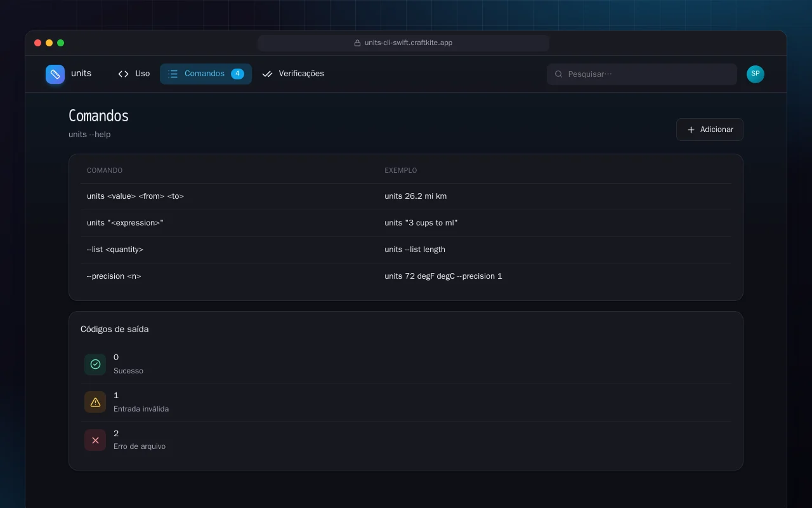This screenshot has height=508, width=812.
Task: Click the code brackets icon beside Uso
Action: click(123, 74)
